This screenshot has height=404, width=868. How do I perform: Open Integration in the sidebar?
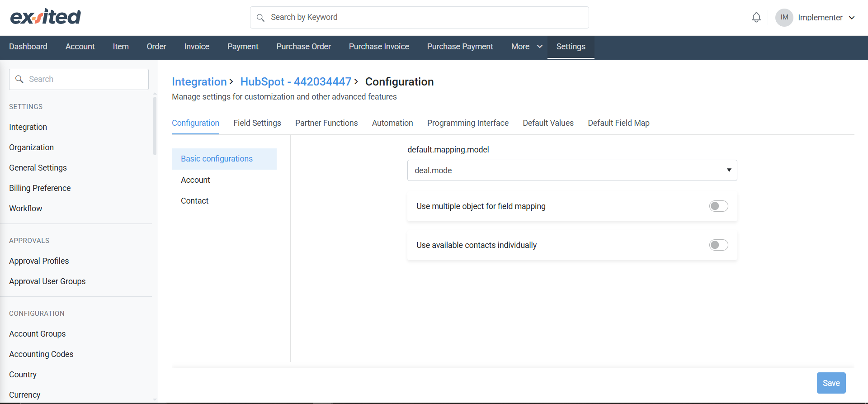pos(28,127)
